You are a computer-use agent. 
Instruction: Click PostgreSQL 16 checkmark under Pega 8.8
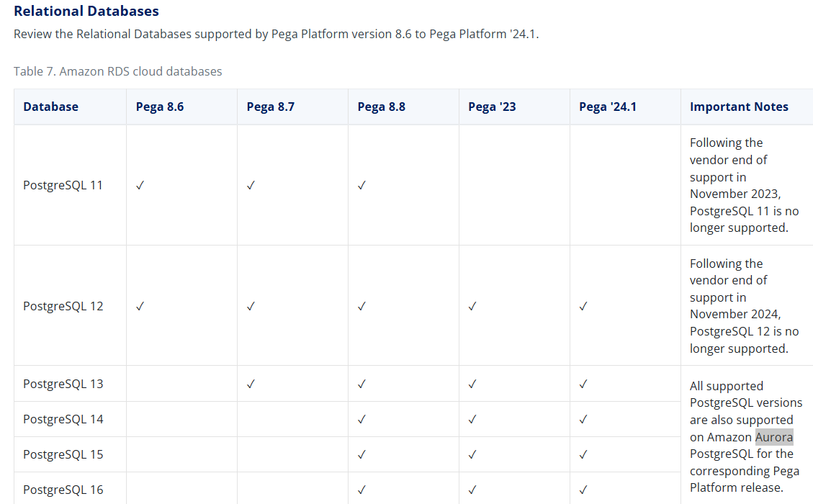[362, 490]
